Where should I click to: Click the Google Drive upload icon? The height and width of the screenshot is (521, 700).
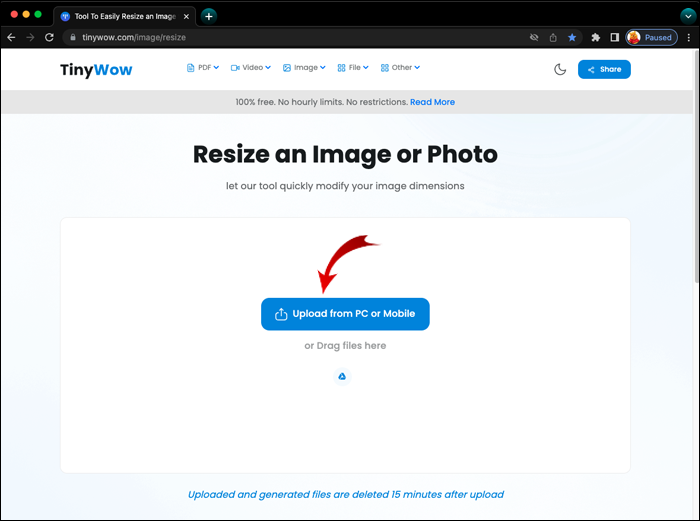[x=342, y=376]
